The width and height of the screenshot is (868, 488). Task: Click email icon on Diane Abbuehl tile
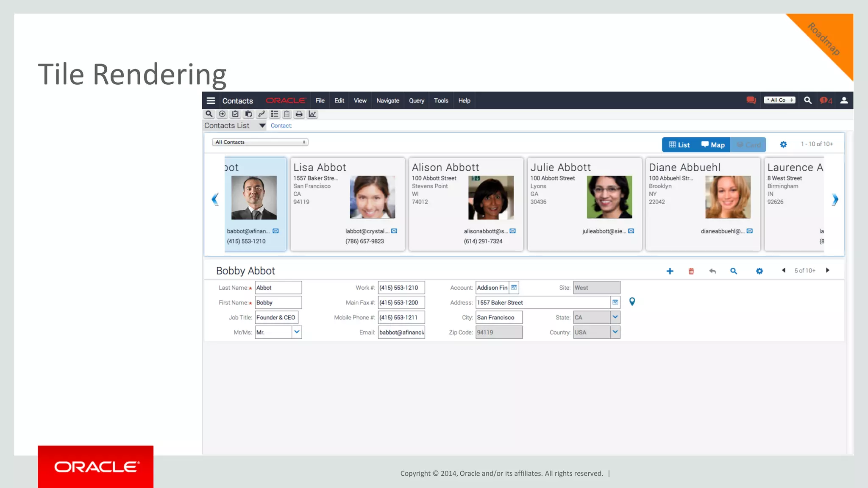click(x=750, y=231)
